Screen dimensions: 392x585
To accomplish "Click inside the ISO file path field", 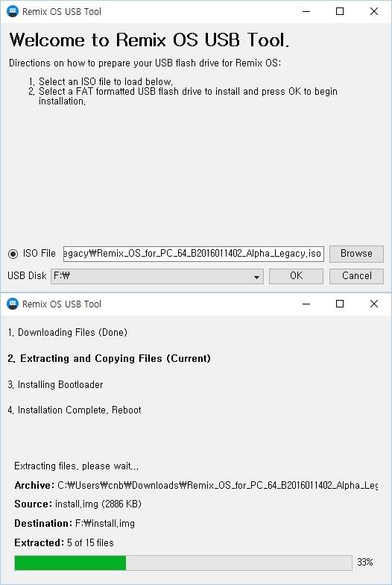I will click(194, 254).
